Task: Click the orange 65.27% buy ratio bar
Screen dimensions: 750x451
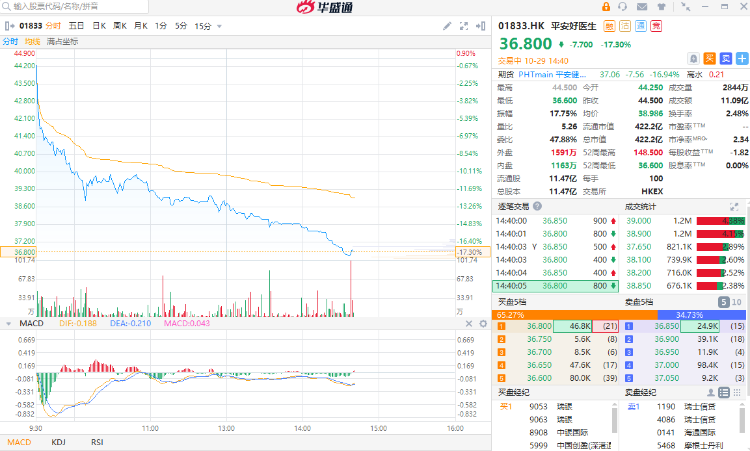Action: [x=574, y=315]
